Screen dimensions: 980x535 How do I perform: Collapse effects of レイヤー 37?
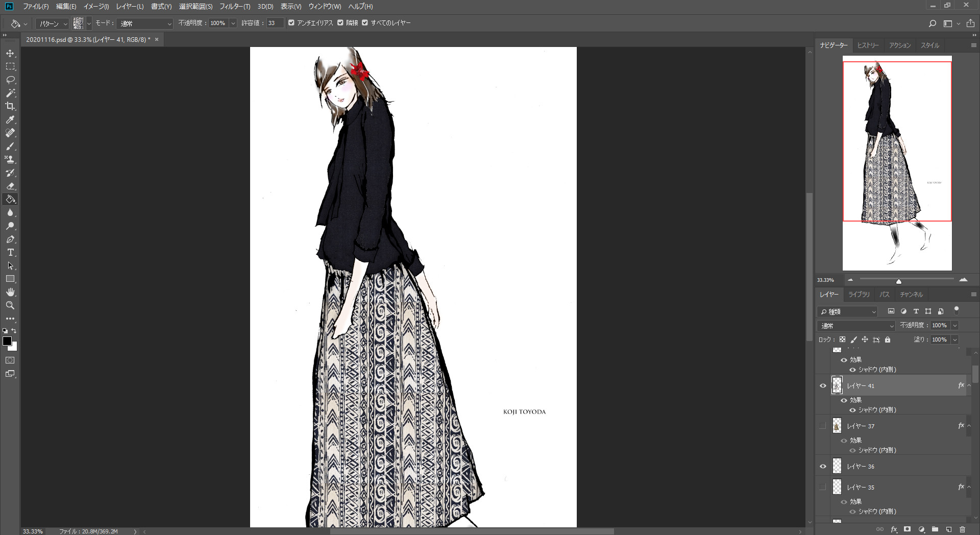point(969,426)
